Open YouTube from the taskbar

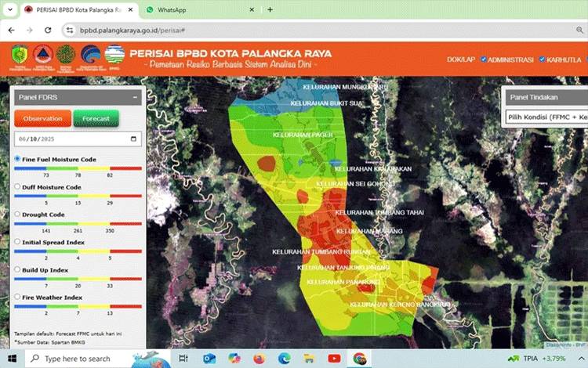coord(334,359)
